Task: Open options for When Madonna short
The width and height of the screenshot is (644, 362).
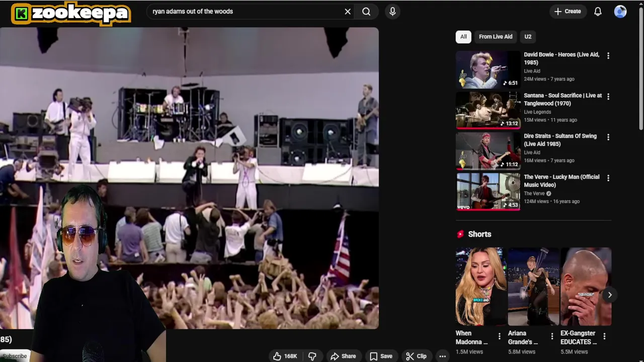Action: (x=499, y=336)
